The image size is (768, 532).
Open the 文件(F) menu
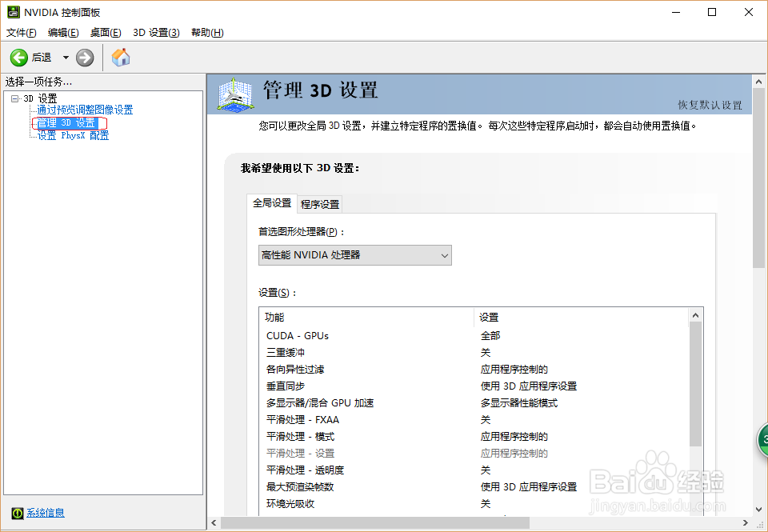21,32
